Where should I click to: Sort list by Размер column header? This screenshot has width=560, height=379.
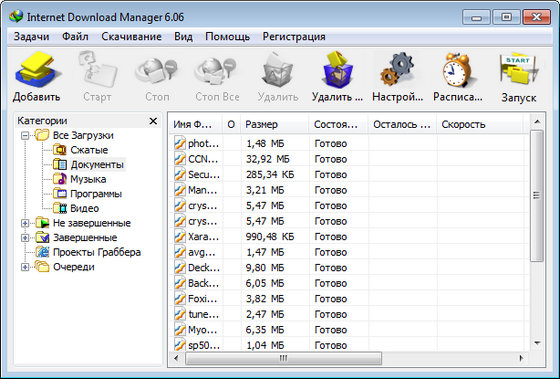point(274,124)
